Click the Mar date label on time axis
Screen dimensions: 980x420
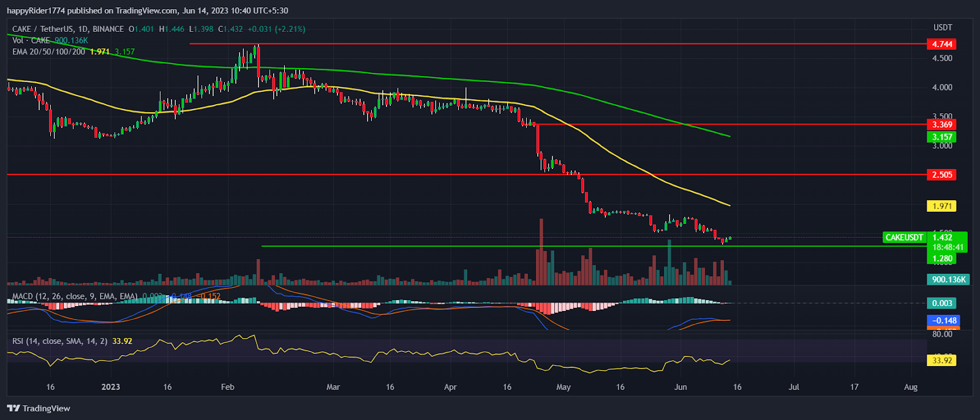(x=333, y=387)
